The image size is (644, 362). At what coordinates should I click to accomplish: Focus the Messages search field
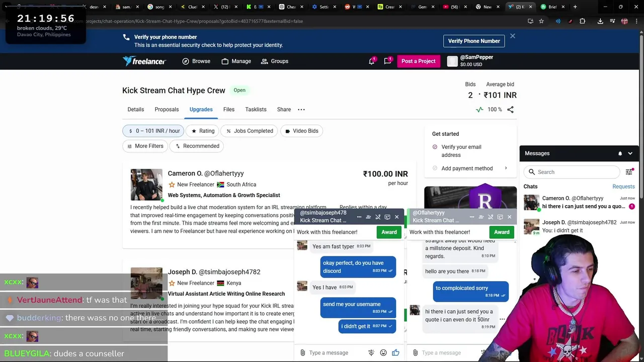click(572, 172)
